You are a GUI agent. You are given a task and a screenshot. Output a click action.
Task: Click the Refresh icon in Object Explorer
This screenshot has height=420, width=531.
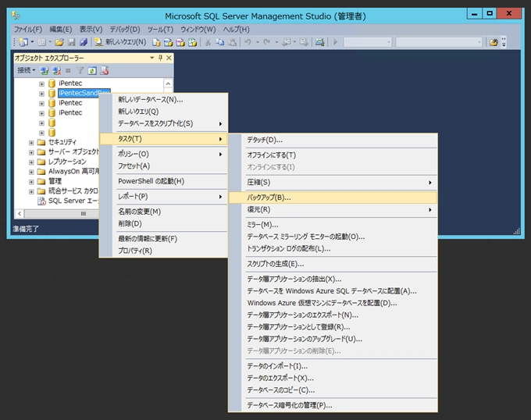tap(92, 71)
